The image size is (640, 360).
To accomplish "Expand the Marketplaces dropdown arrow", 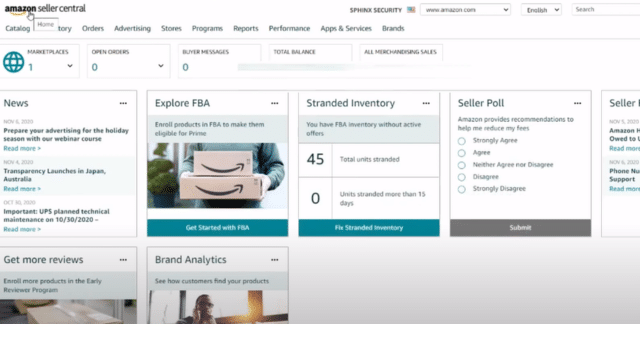I will pyautogui.click(x=70, y=66).
